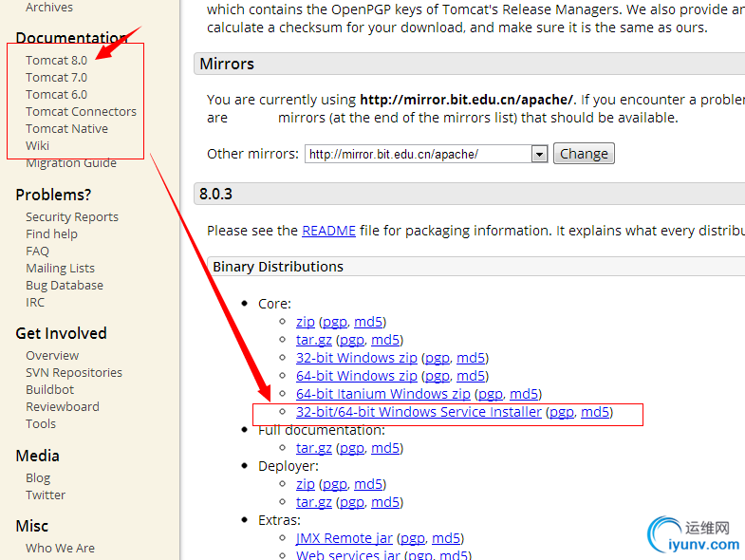Open Get Involved Overview link
Viewport: 745px width, 560px height.
[x=52, y=356]
